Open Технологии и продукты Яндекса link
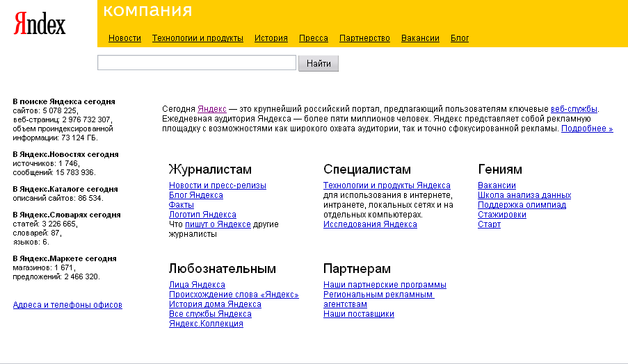The height and width of the screenshot is (364, 628). (387, 185)
